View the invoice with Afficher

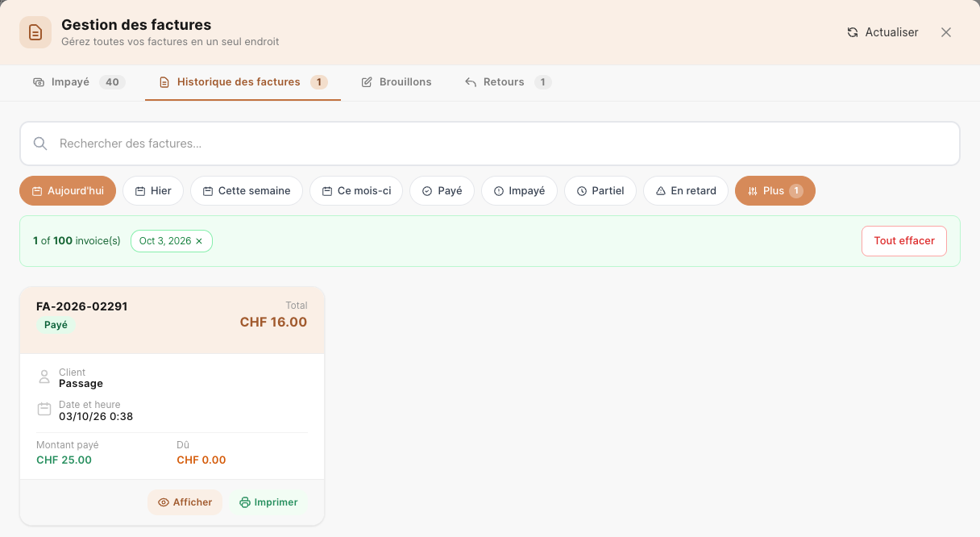pos(185,502)
